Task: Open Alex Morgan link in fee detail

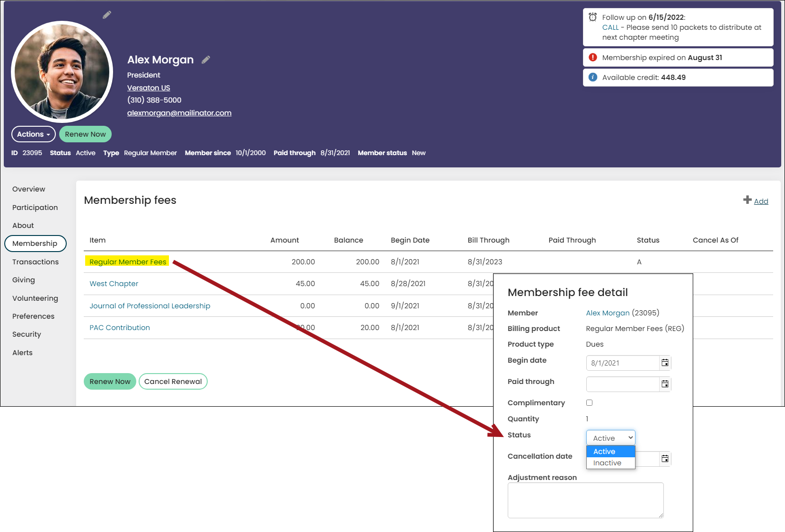Action: pyautogui.click(x=608, y=313)
